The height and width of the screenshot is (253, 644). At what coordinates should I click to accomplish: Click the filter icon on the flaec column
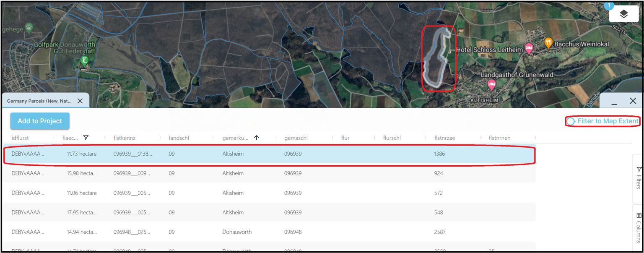tap(87, 137)
